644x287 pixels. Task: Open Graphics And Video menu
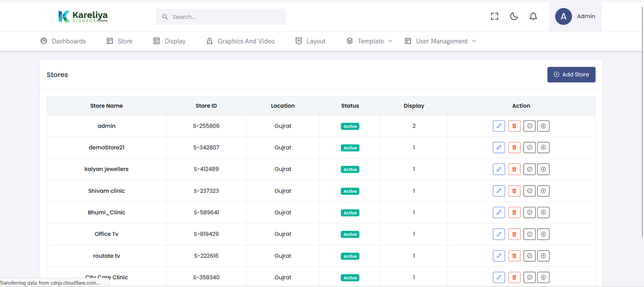click(240, 41)
